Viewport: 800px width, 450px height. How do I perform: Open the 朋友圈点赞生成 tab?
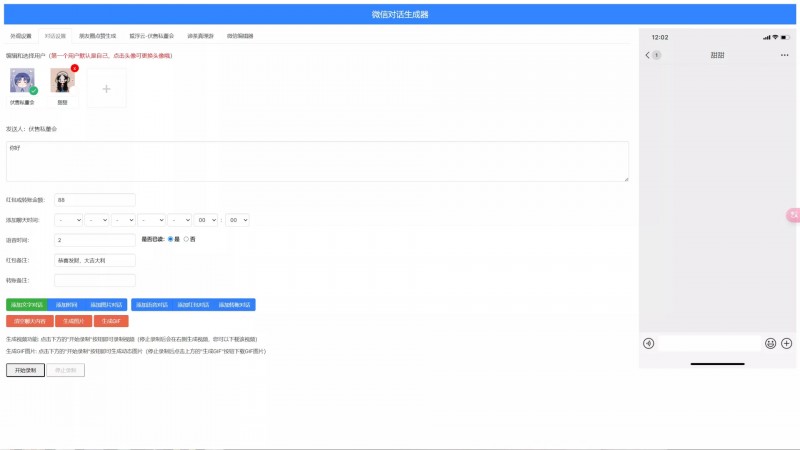coord(97,36)
